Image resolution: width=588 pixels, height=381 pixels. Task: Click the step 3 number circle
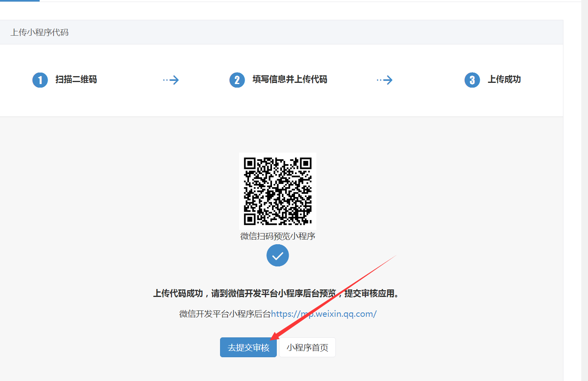pos(472,80)
